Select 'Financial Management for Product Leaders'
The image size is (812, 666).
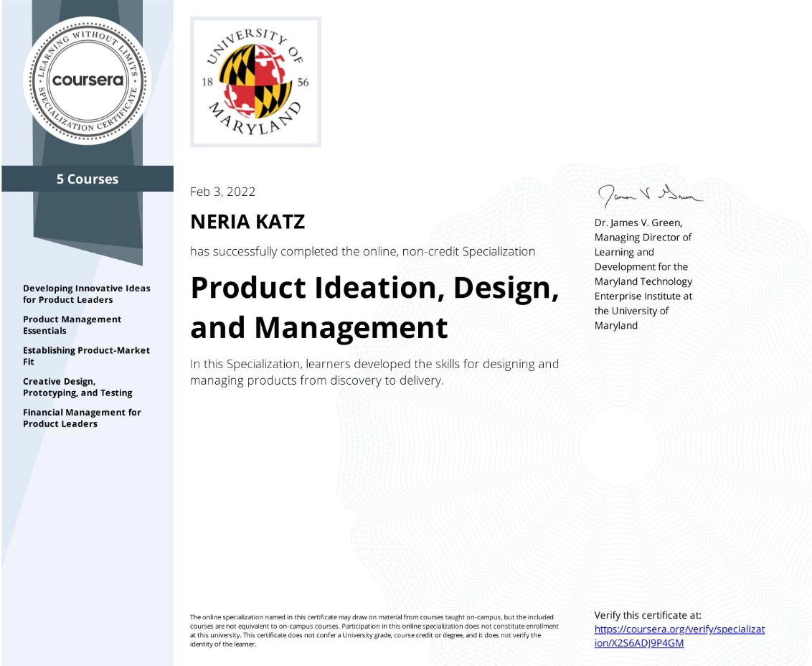pos(82,418)
